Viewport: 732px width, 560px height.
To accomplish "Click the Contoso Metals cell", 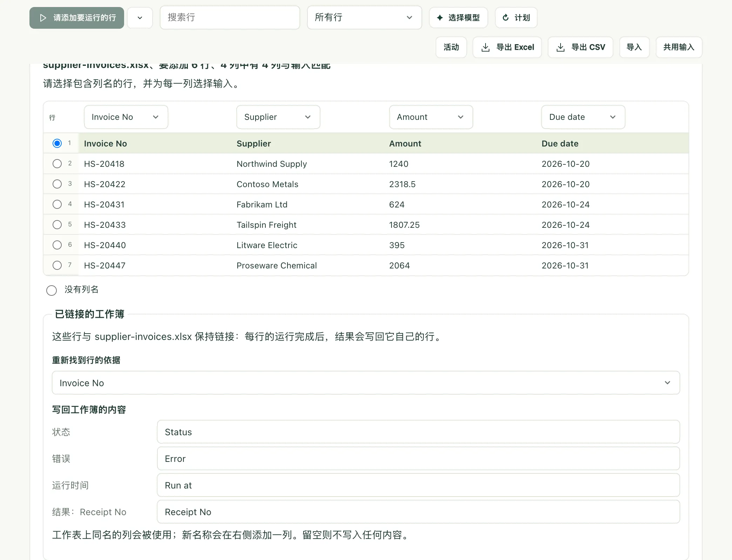I will [x=267, y=184].
